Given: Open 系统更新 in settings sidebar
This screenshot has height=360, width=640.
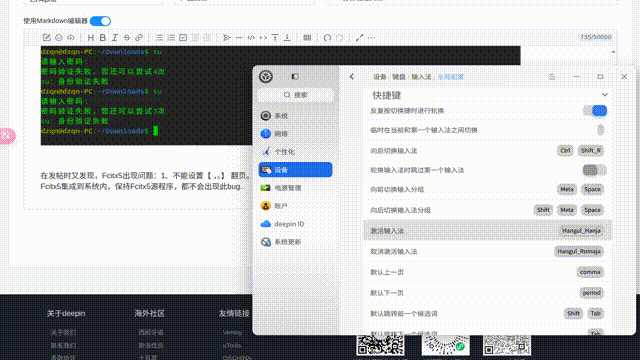Looking at the screenshot, I should point(295,242).
